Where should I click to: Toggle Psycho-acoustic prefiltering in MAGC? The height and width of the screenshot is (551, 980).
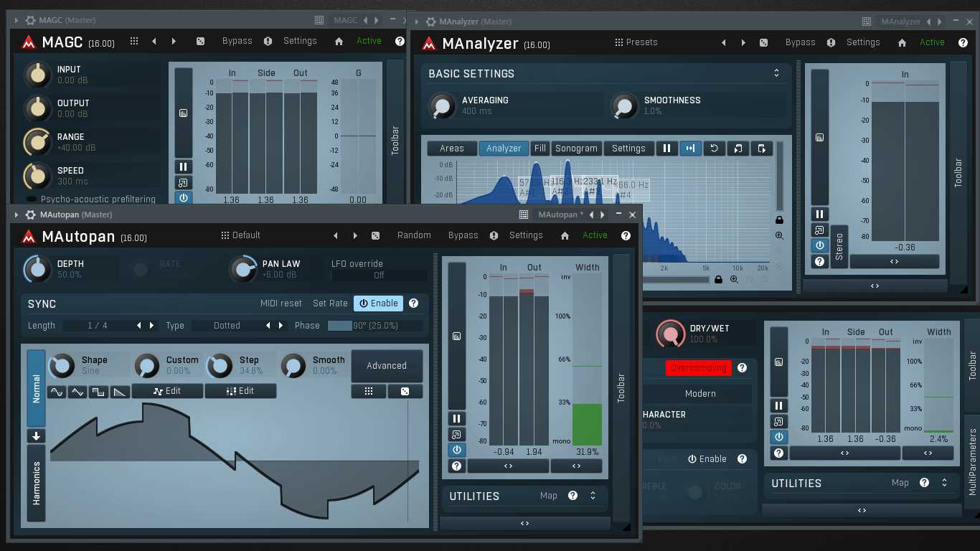click(x=32, y=199)
